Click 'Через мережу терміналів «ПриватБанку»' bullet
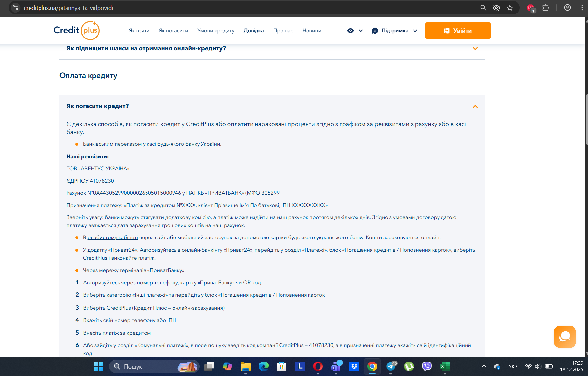The width and height of the screenshot is (588, 376). click(134, 270)
